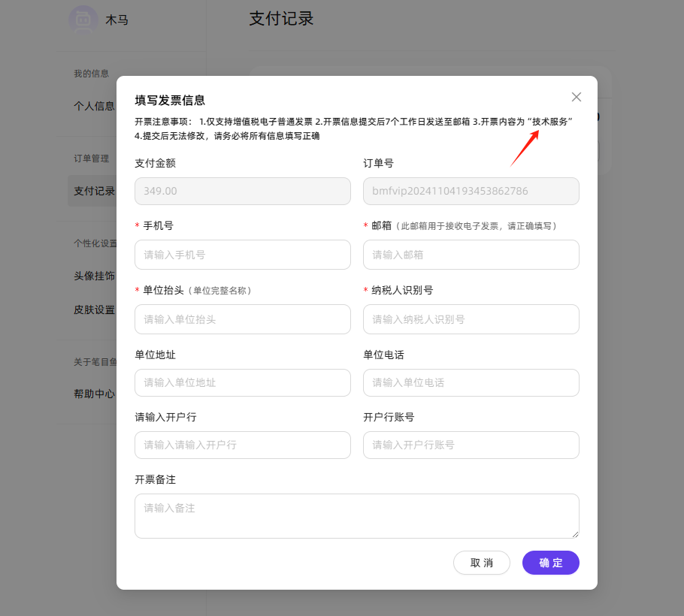Click the 我的信息 sidebar section label
The image size is (684, 616).
[x=91, y=73]
